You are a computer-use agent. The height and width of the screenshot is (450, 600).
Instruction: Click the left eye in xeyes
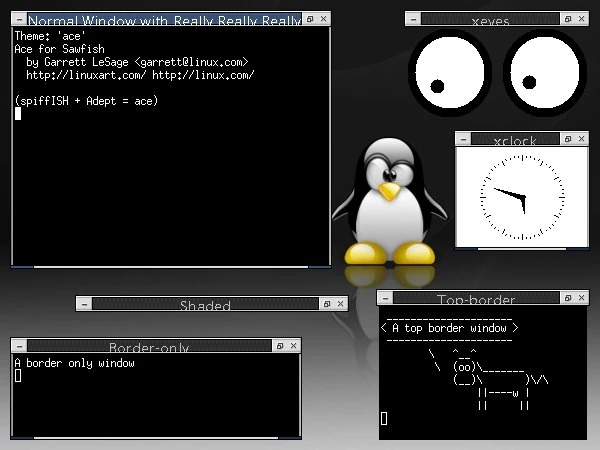(450, 72)
